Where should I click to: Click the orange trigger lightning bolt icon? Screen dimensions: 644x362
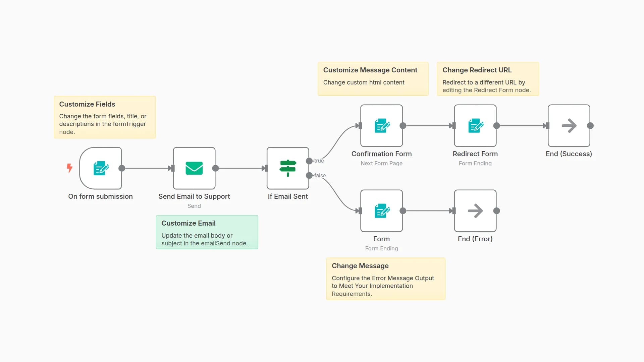click(69, 168)
